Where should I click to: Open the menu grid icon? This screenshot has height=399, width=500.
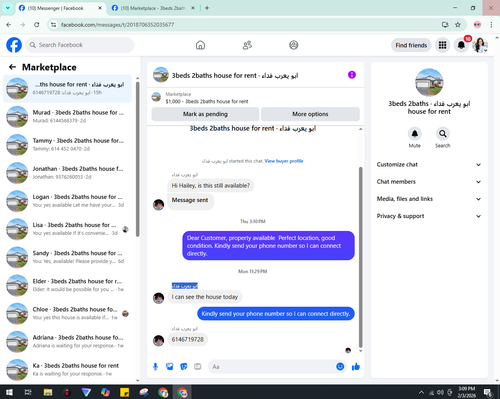442,45
